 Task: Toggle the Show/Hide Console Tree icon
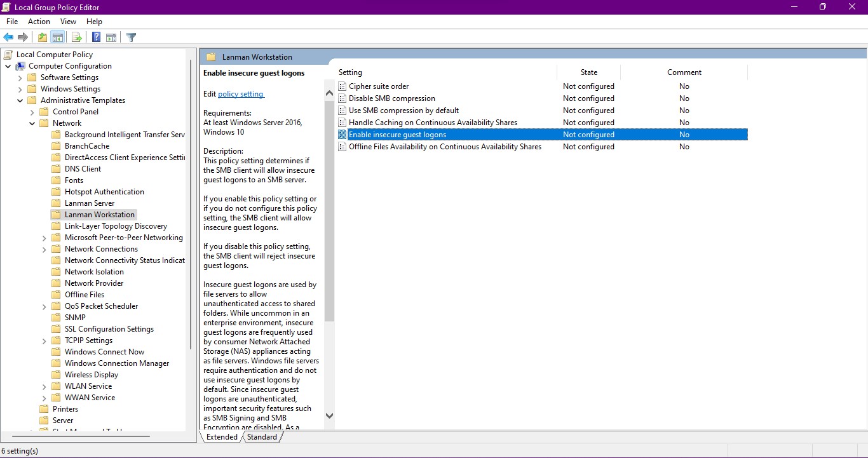pyautogui.click(x=58, y=37)
